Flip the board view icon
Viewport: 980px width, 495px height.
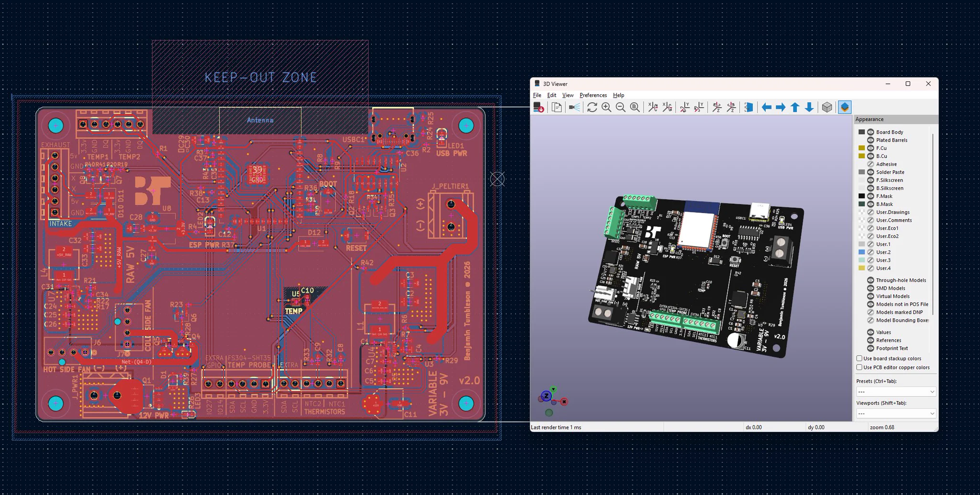749,107
